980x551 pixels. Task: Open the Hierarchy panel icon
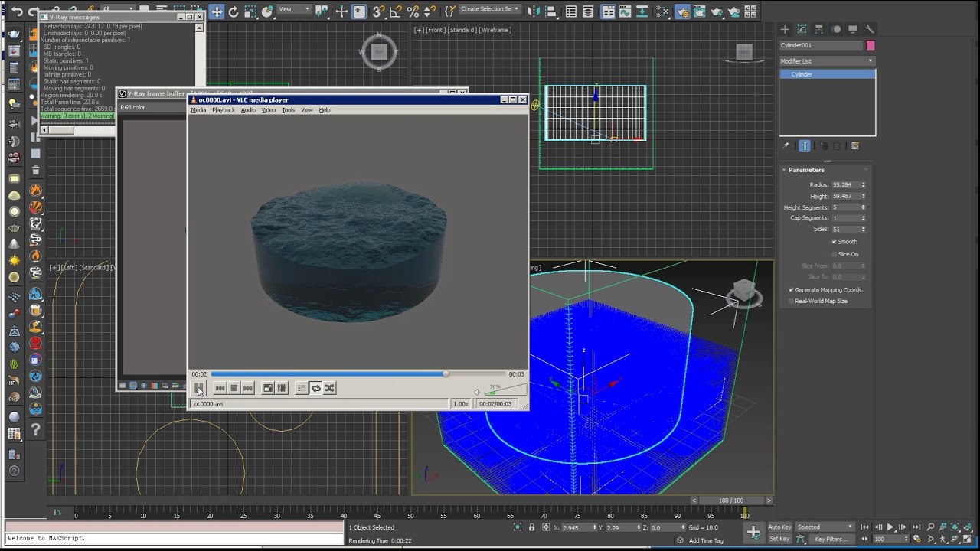click(x=819, y=29)
